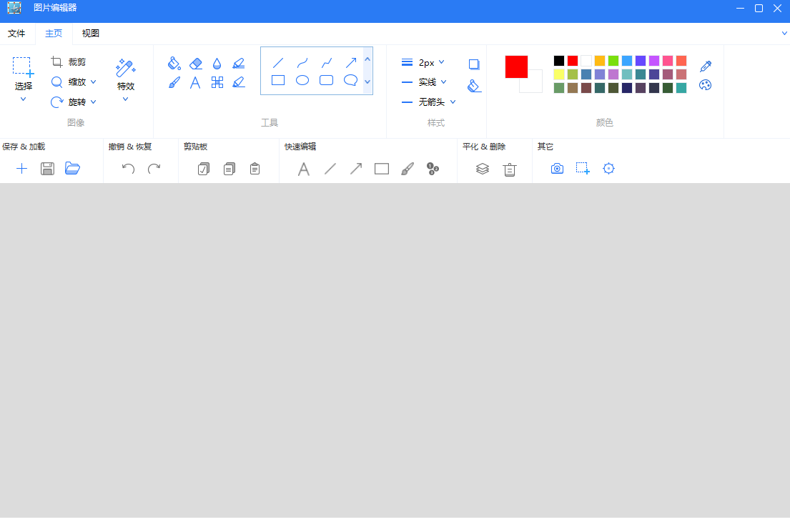
Task: Pick the eraser tool in the tools group
Action: click(x=196, y=64)
